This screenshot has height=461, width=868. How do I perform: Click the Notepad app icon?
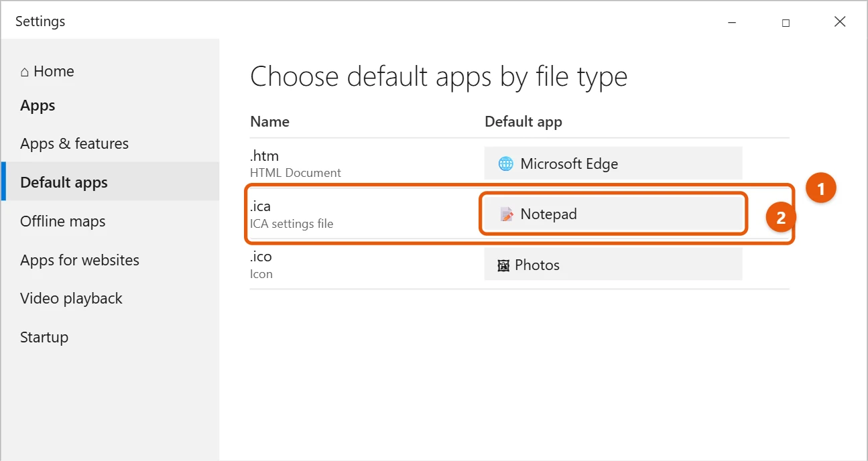pos(507,214)
